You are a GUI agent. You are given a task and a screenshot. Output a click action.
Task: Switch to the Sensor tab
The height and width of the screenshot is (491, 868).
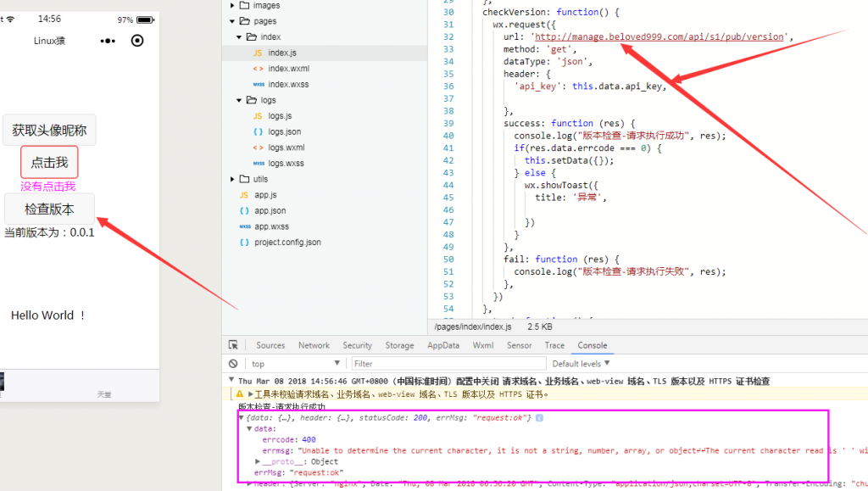tap(520, 345)
